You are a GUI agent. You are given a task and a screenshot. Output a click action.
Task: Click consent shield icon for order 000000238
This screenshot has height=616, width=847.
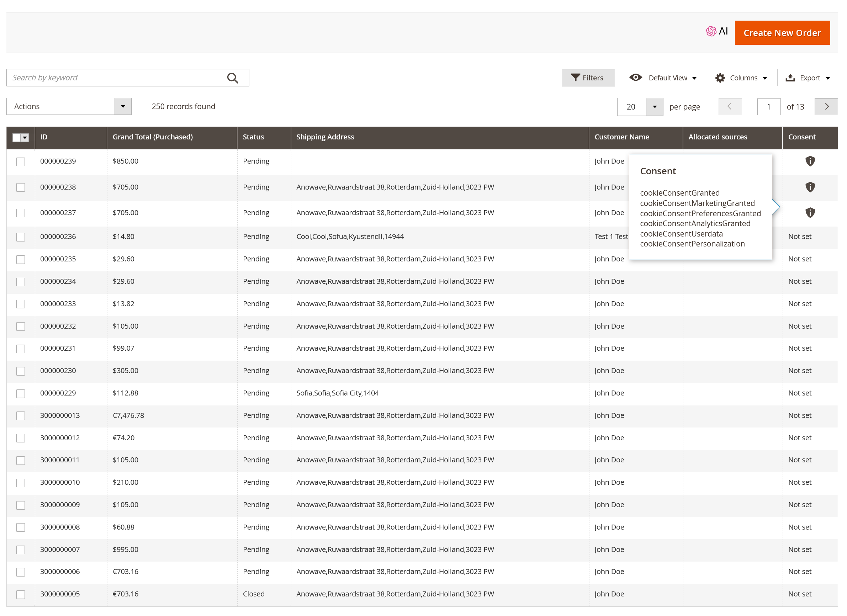tap(810, 187)
